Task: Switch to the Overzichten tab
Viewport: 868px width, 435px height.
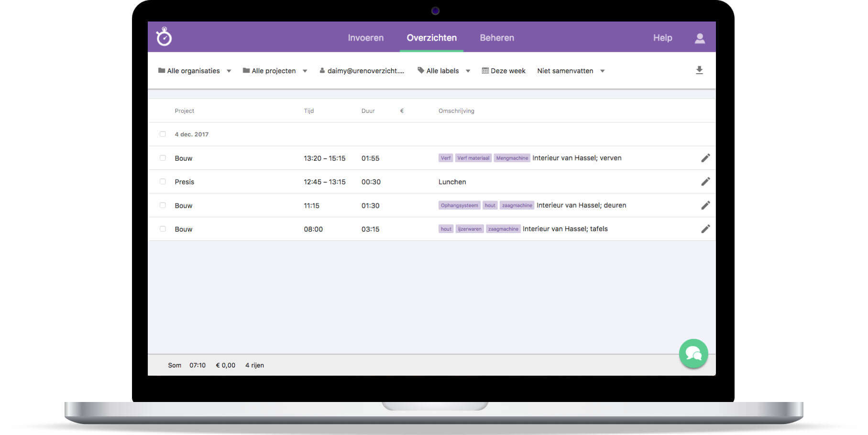Action: 432,38
